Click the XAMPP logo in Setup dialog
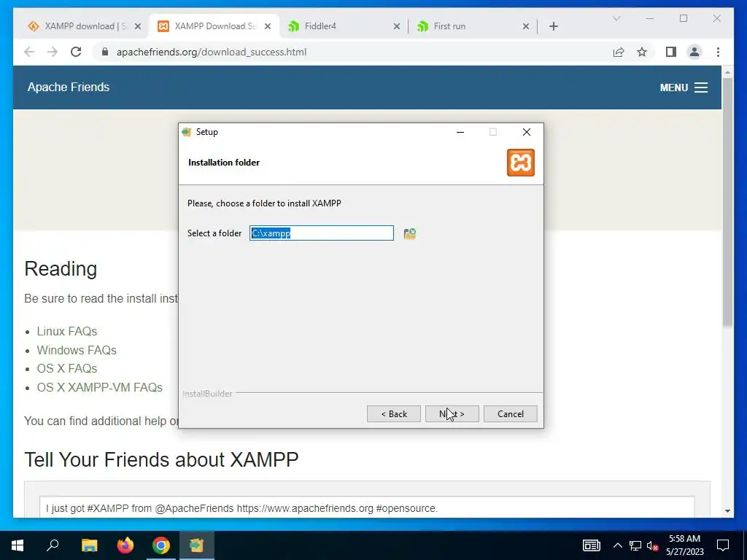The width and height of the screenshot is (747, 560). point(520,163)
